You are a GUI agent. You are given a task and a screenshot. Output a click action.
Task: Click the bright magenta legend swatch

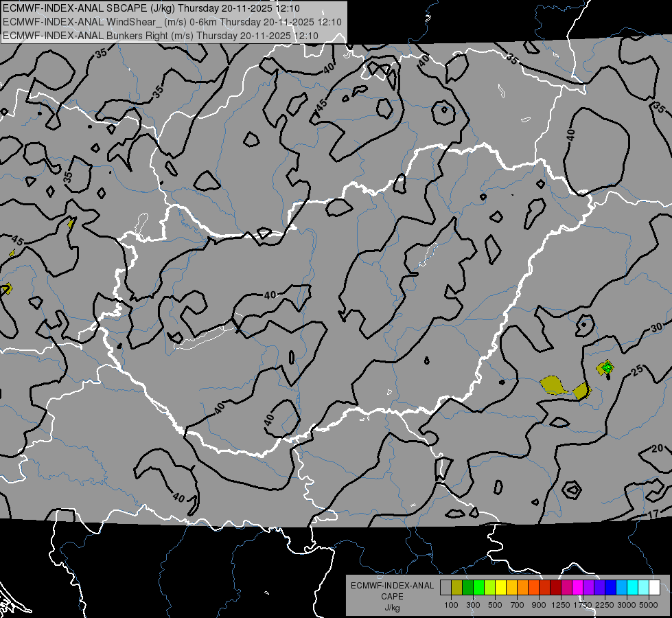point(578,588)
